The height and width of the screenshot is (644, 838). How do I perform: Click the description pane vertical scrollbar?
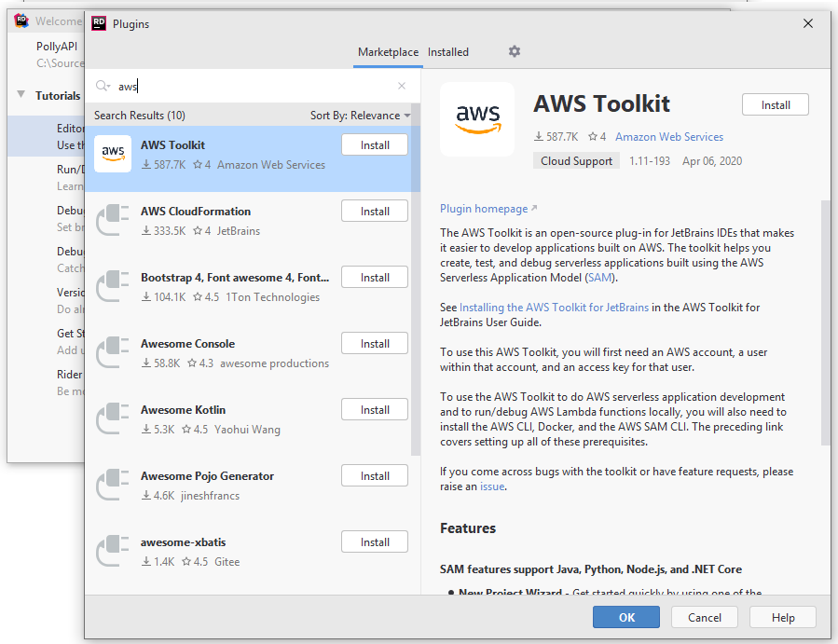tap(826, 322)
